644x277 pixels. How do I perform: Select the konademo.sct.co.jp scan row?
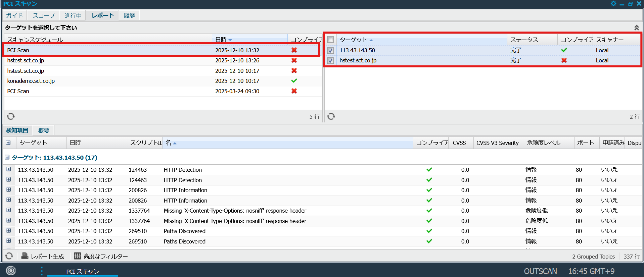coord(31,81)
